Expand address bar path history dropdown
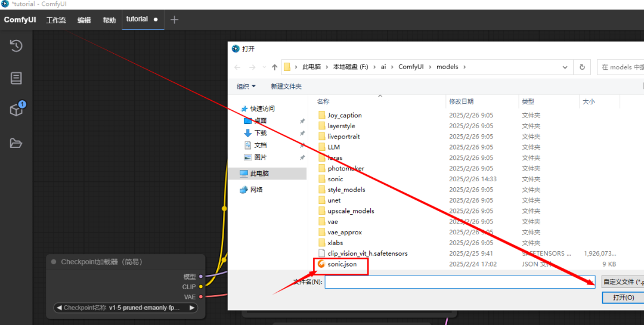The width and height of the screenshot is (644, 325). (x=565, y=67)
